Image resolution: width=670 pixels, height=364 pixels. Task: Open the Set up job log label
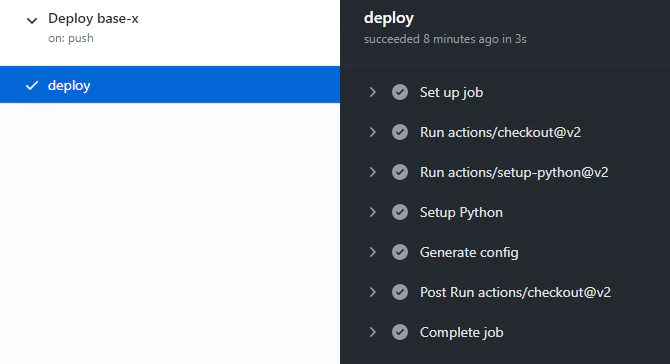tap(451, 93)
